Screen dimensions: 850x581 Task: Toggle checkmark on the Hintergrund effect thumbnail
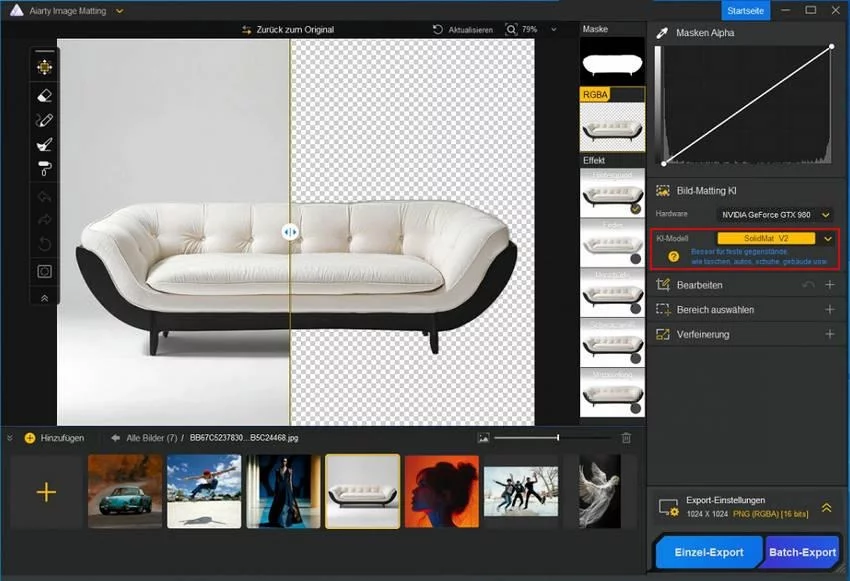(635, 209)
